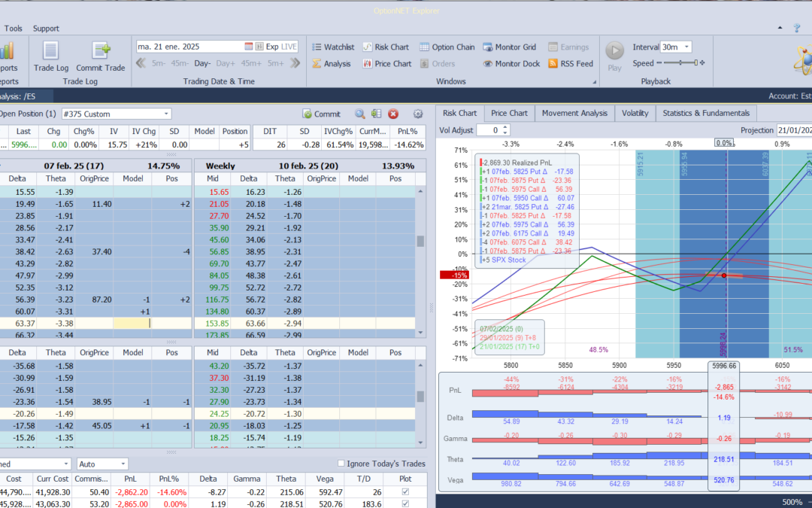Click the magnifier search icon beside Commit
Screen dimensions: 812x508
(x=359, y=114)
